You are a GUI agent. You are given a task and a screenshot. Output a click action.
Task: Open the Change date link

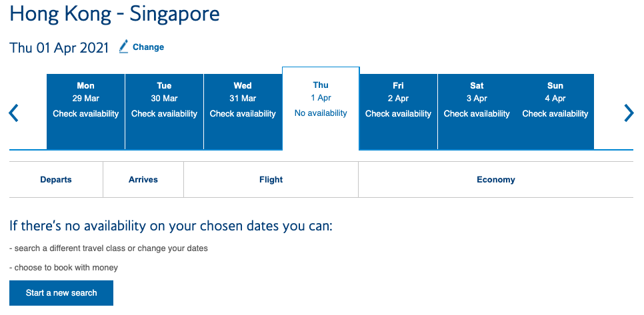coord(148,47)
